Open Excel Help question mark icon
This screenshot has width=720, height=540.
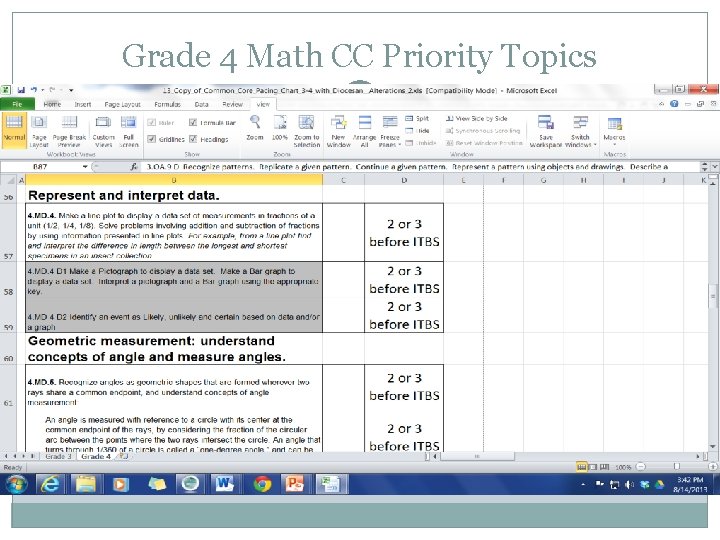click(x=674, y=104)
